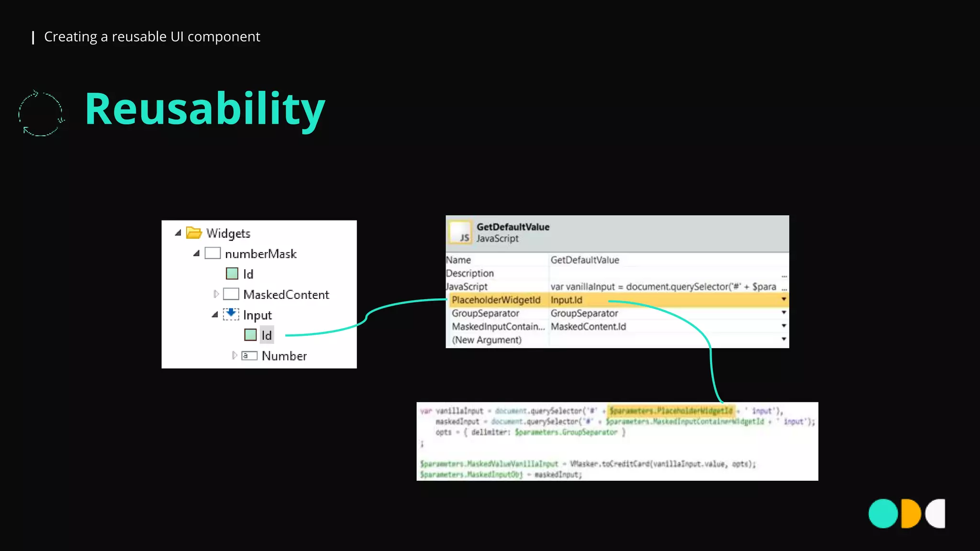Expand the MaskedContent node arrow
Screen dimensions: 980x551
(x=216, y=294)
